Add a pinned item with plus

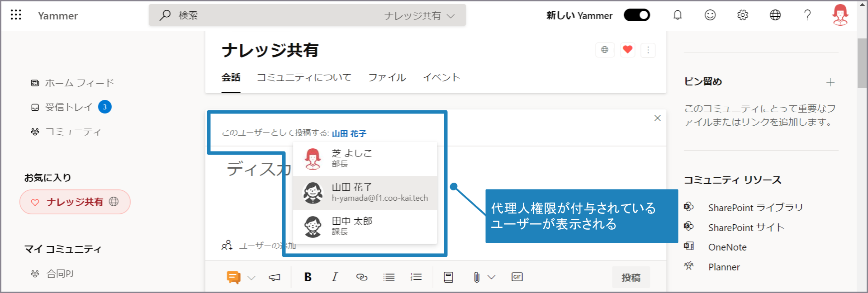(830, 82)
